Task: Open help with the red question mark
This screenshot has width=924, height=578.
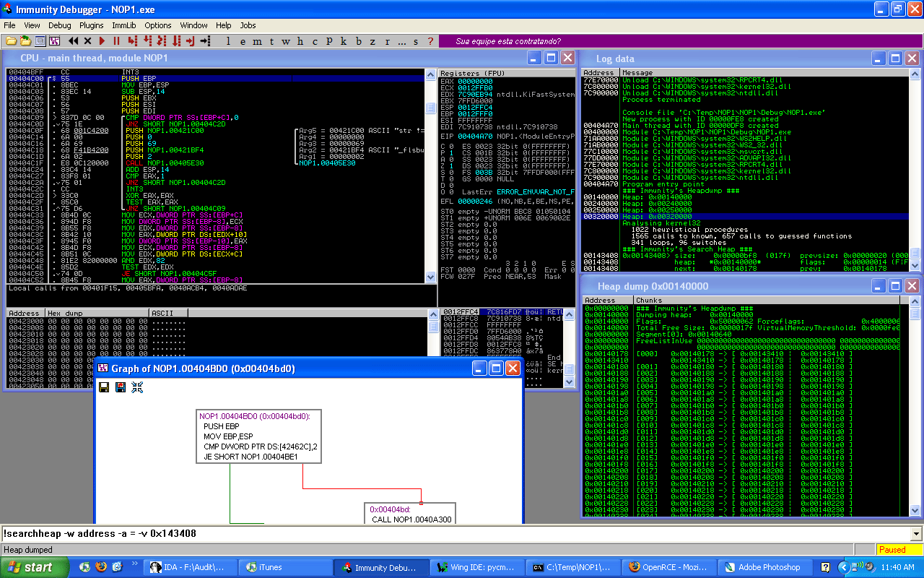Action: click(430, 41)
